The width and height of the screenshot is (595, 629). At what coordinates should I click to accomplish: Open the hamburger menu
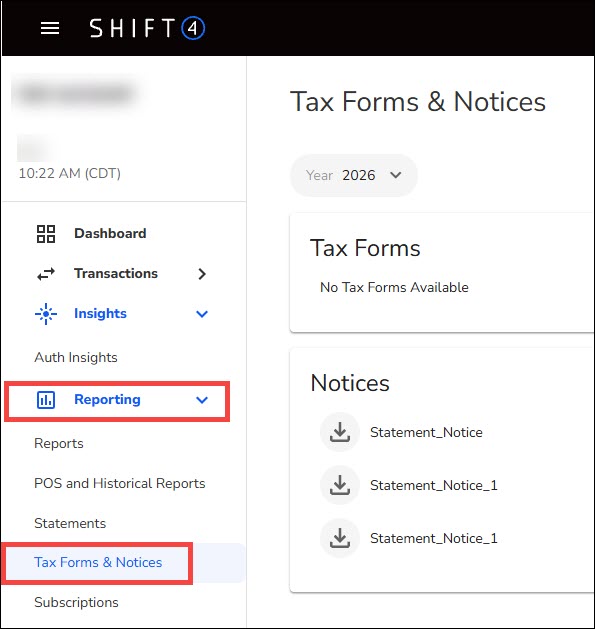tap(50, 28)
